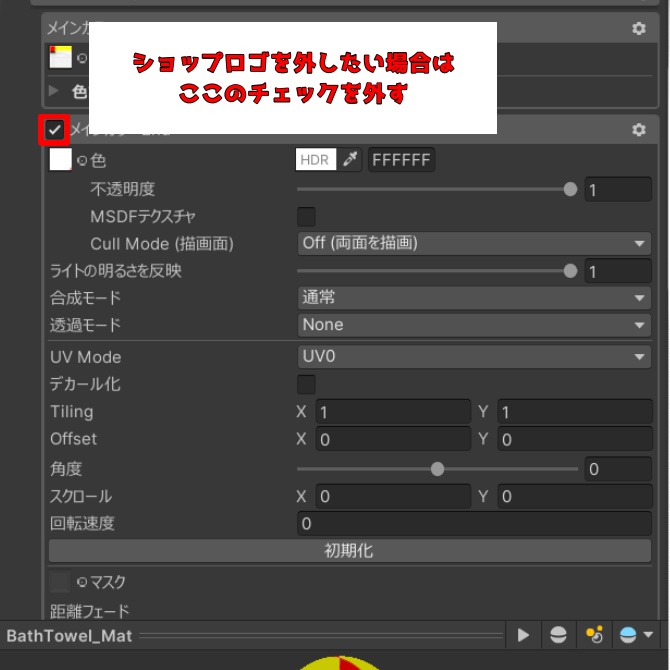670x670 pixels.
Task: Click the スクロール scroll X field
Action: click(393, 497)
